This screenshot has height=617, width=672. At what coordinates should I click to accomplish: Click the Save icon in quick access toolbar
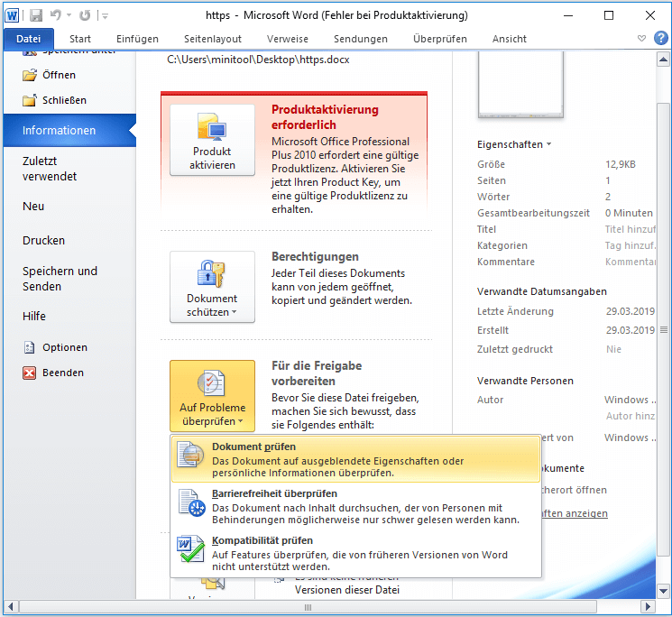[x=36, y=16]
